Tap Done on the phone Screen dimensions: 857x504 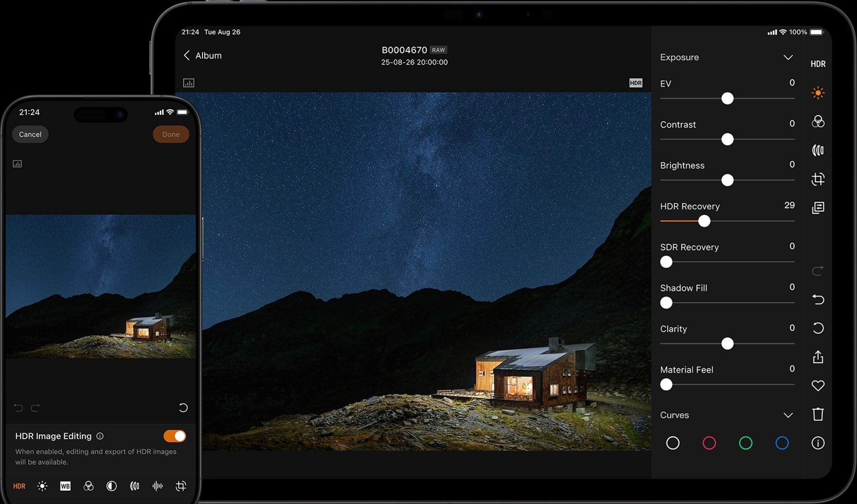pyautogui.click(x=171, y=134)
